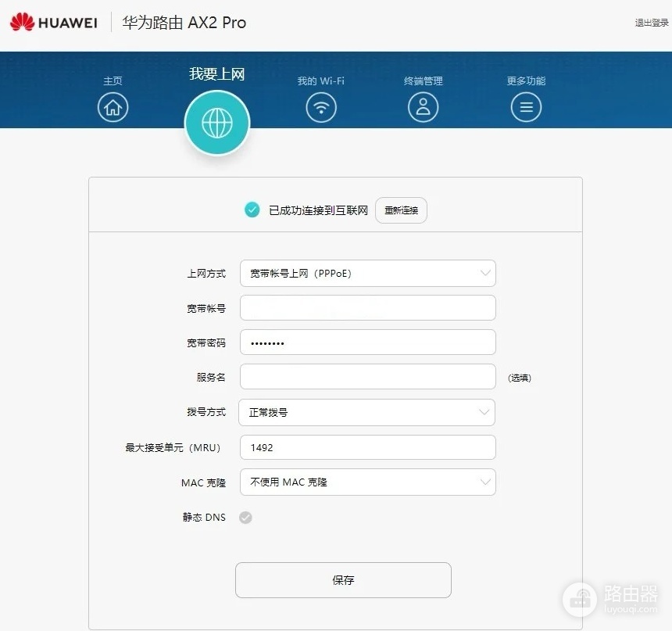Switch to the 主页 tab label
The height and width of the screenshot is (631, 672).
tap(113, 81)
